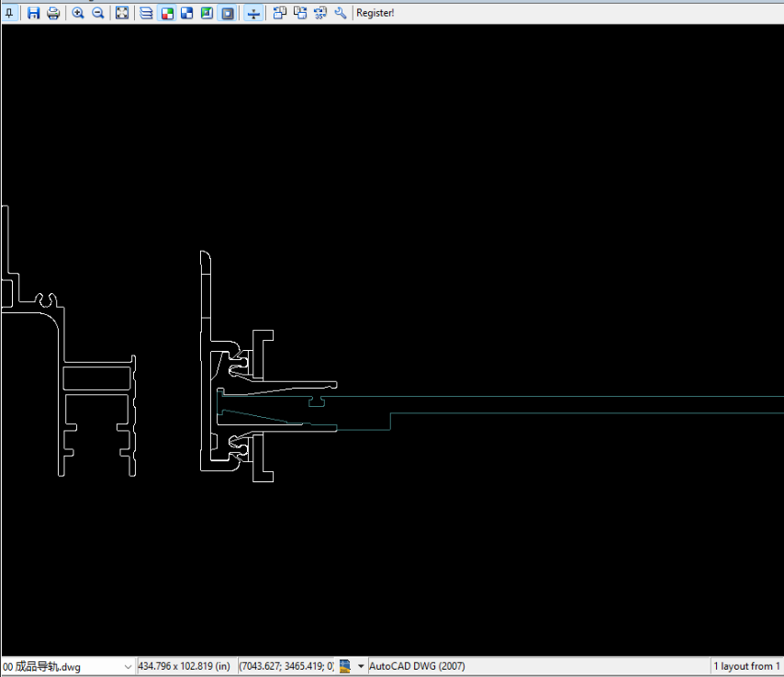Image resolution: width=784 pixels, height=677 pixels.
Task: Fit drawing to window icon
Action: pyautogui.click(x=122, y=13)
